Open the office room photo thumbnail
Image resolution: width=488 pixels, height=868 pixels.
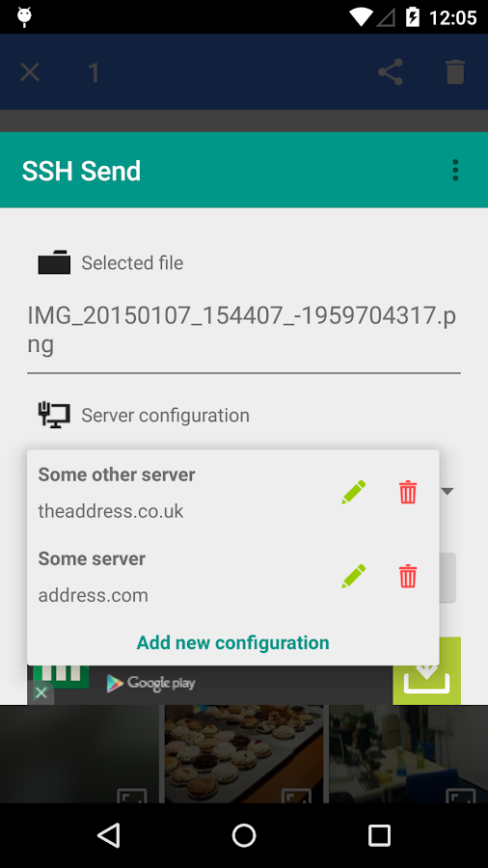(x=408, y=754)
